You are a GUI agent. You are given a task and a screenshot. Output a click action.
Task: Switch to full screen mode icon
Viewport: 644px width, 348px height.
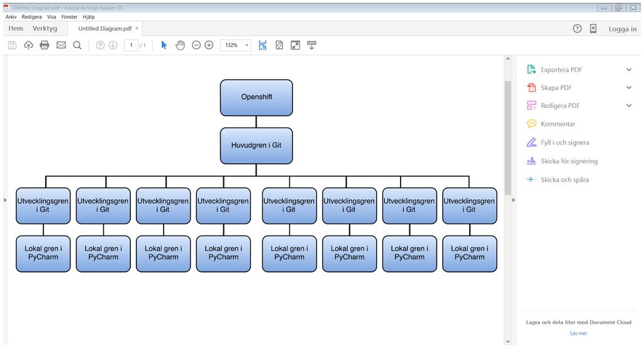pos(296,45)
